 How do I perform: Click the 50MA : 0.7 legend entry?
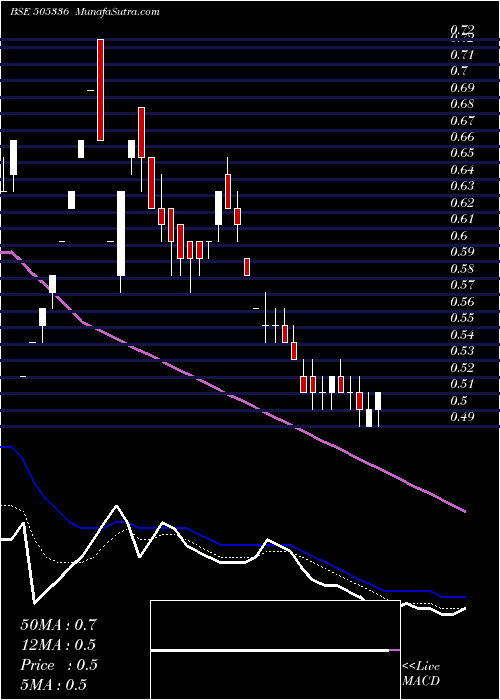click(58, 624)
